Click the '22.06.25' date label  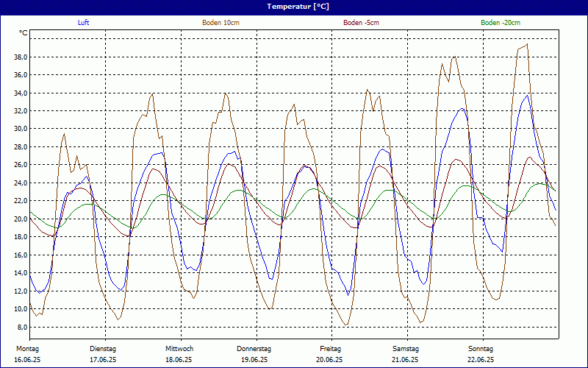point(481,360)
